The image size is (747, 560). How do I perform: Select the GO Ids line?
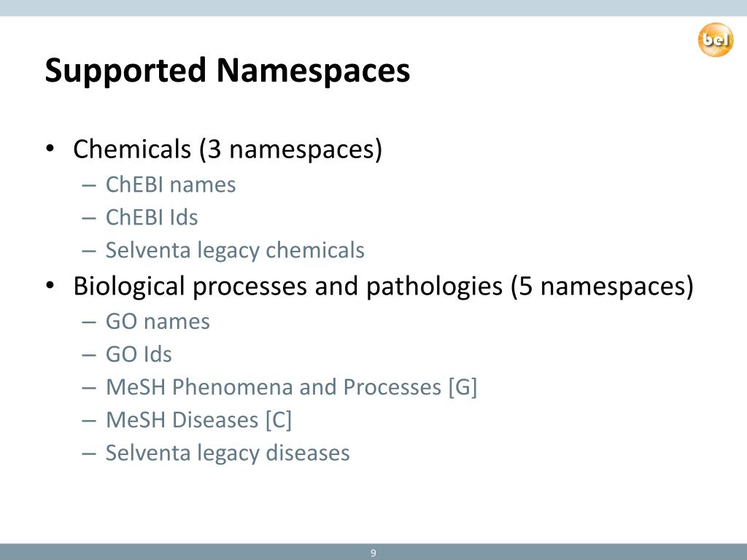pyautogui.click(x=139, y=355)
